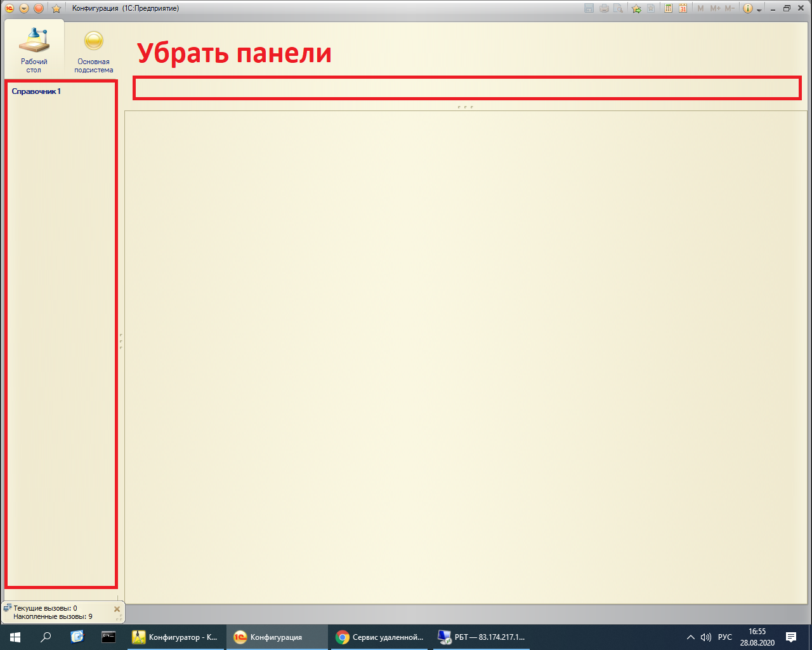This screenshot has height=650, width=812.
Task: Open the Справочник1 link in navigation panel
Action: pyautogui.click(x=36, y=91)
